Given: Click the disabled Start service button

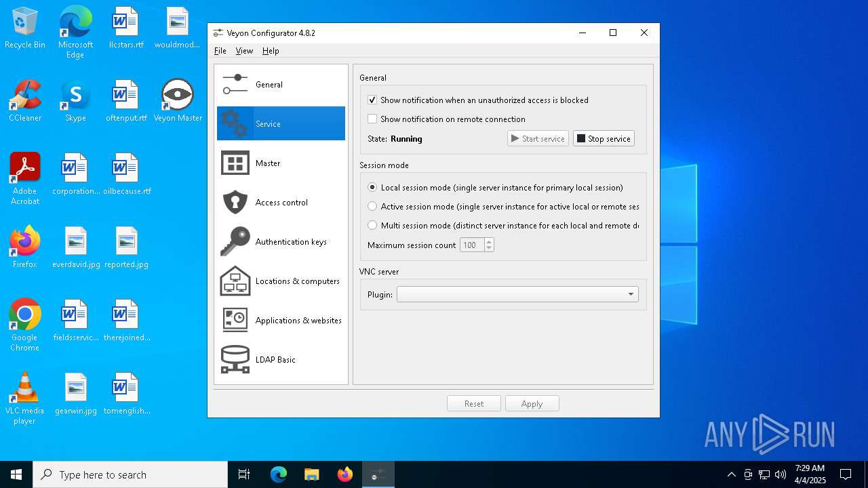Looking at the screenshot, I should click(538, 138).
